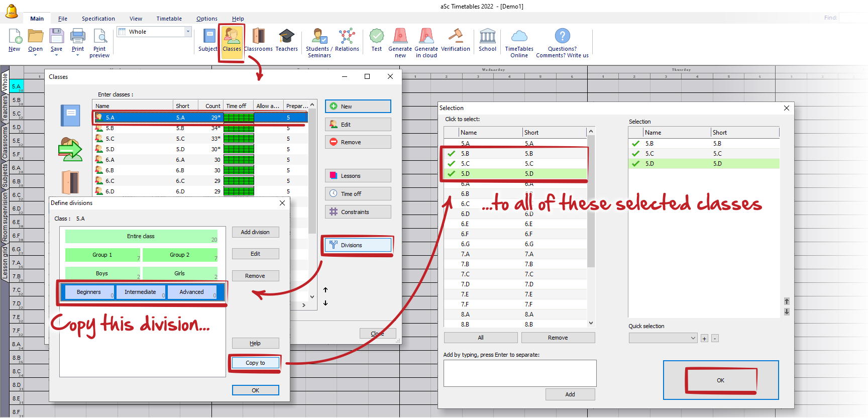This screenshot has width=868, height=418.
Task: Select class 7.A in Click to select list
Action: [515, 254]
